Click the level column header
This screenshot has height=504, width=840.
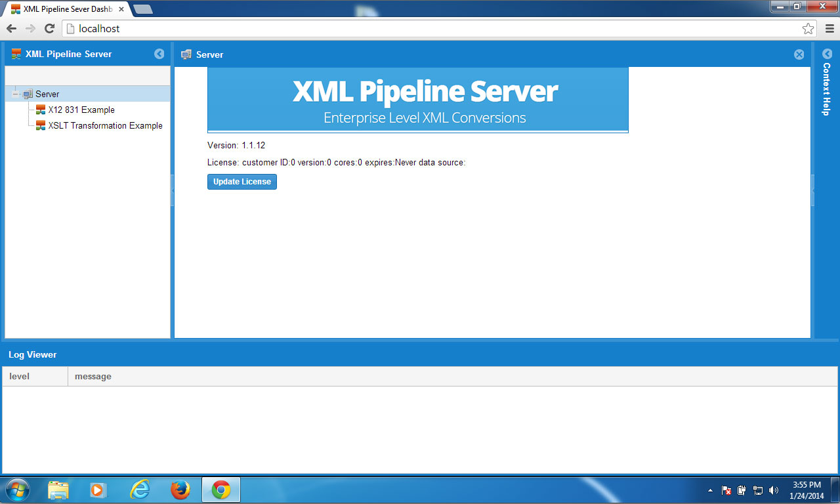35,376
